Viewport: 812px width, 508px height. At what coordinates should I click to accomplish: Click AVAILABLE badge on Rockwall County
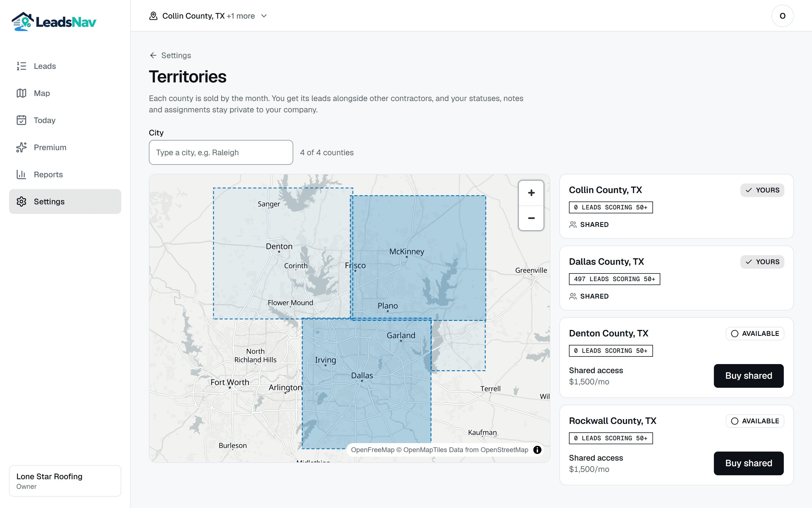[755, 421]
